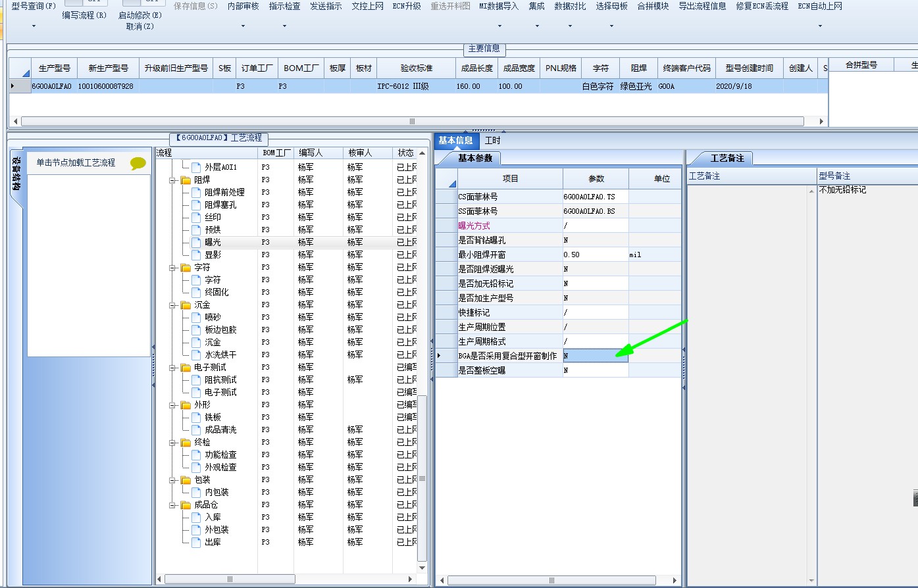Switch to the 工时 tab
Viewport: 918px width, 588px height.
[492, 140]
